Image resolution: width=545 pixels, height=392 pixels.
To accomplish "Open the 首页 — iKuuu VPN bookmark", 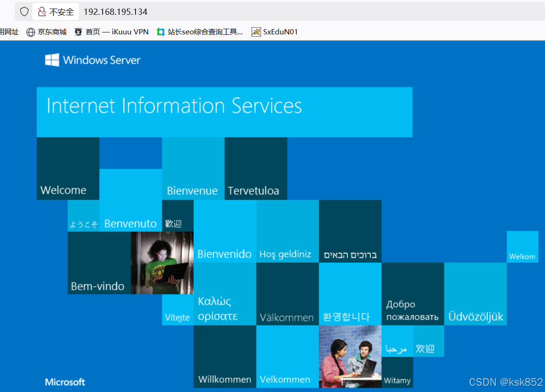I will (112, 32).
